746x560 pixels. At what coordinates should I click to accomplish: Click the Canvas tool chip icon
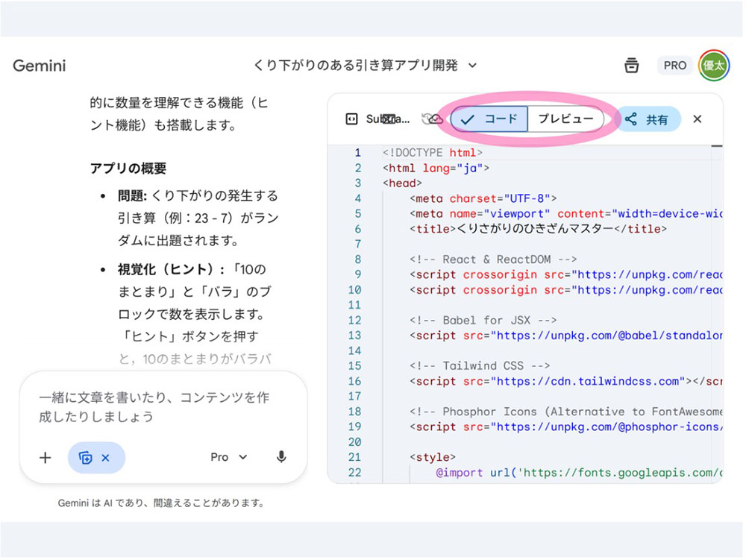click(x=85, y=458)
